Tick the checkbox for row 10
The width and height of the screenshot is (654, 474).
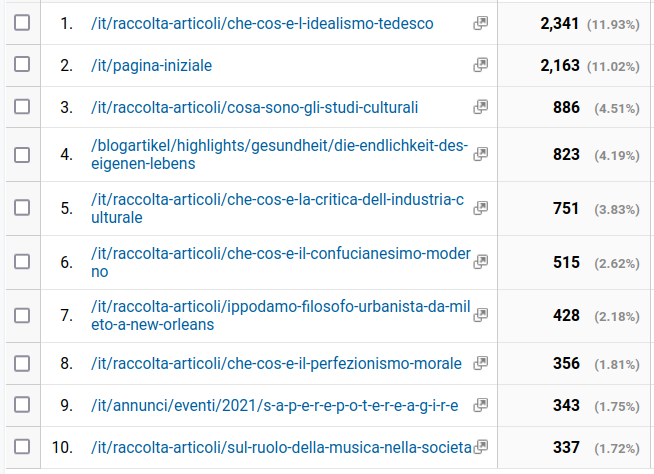(x=22, y=446)
